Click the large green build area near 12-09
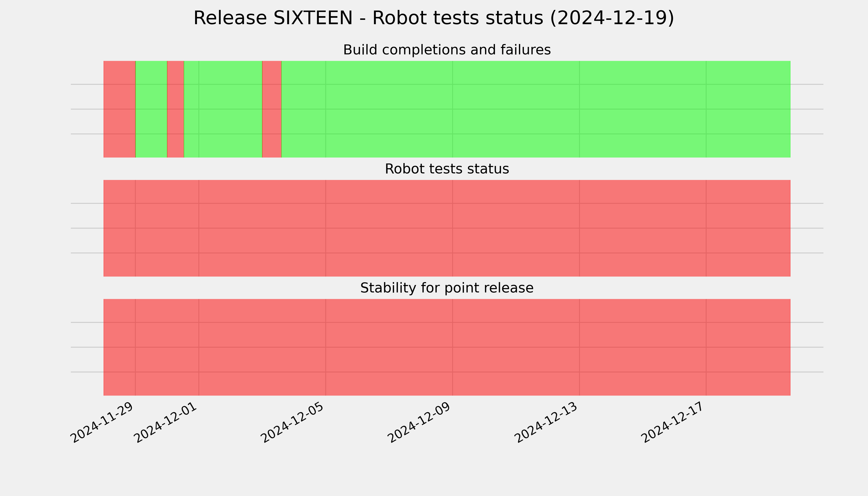Image resolution: width=868 pixels, height=496 pixels. click(x=452, y=109)
